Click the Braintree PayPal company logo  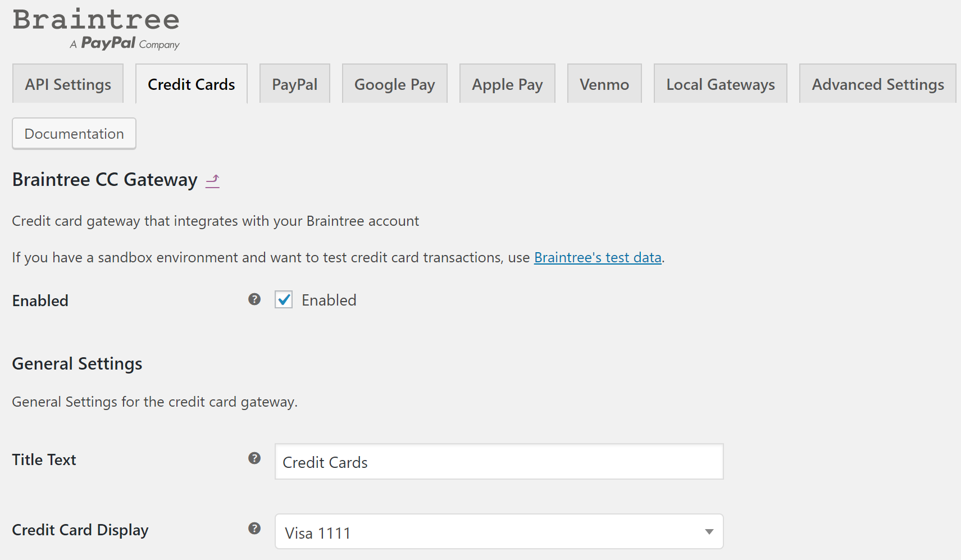[96, 29]
